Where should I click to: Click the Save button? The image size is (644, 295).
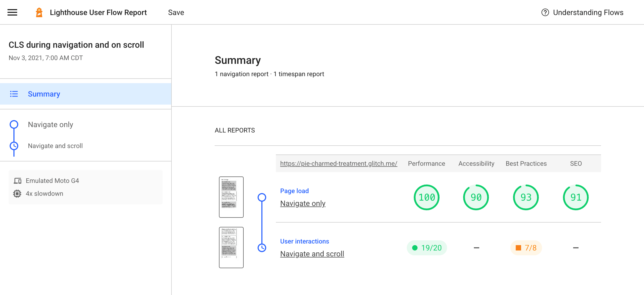[176, 12]
